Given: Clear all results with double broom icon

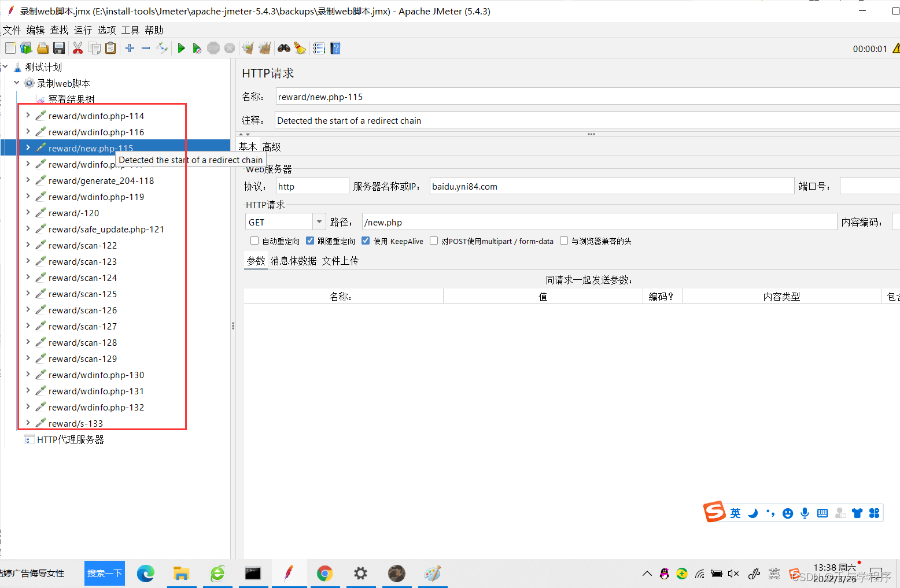Looking at the screenshot, I should pos(265,48).
